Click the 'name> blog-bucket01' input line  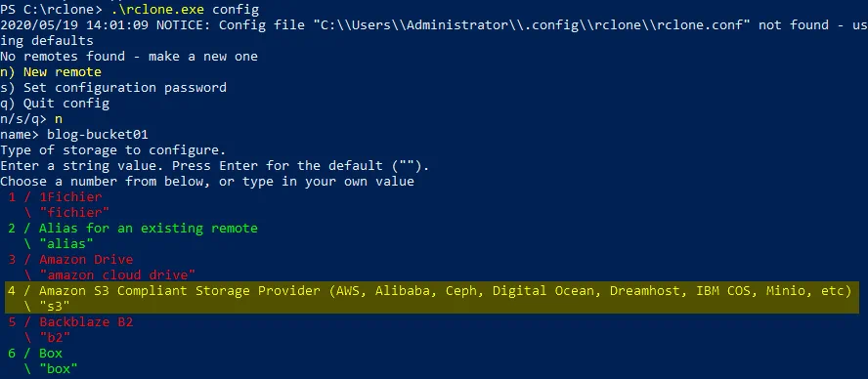74,135
